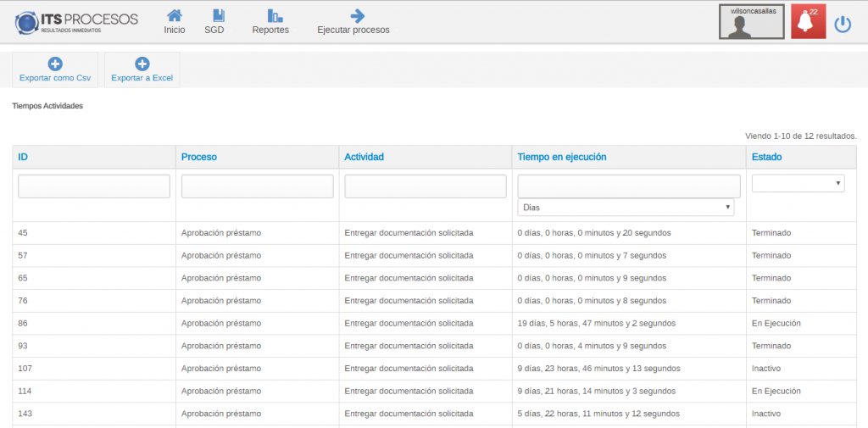Open the SGD menu label
The height and width of the screenshot is (428, 868).
(214, 30)
